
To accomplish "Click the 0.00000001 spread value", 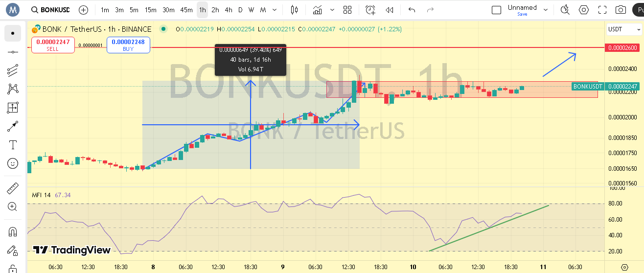I will tap(90, 45).
